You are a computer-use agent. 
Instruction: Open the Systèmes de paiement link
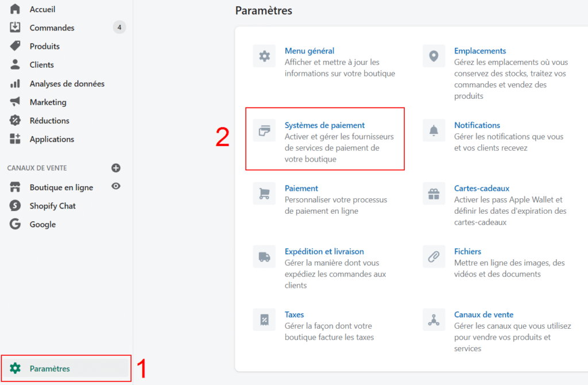tap(324, 125)
